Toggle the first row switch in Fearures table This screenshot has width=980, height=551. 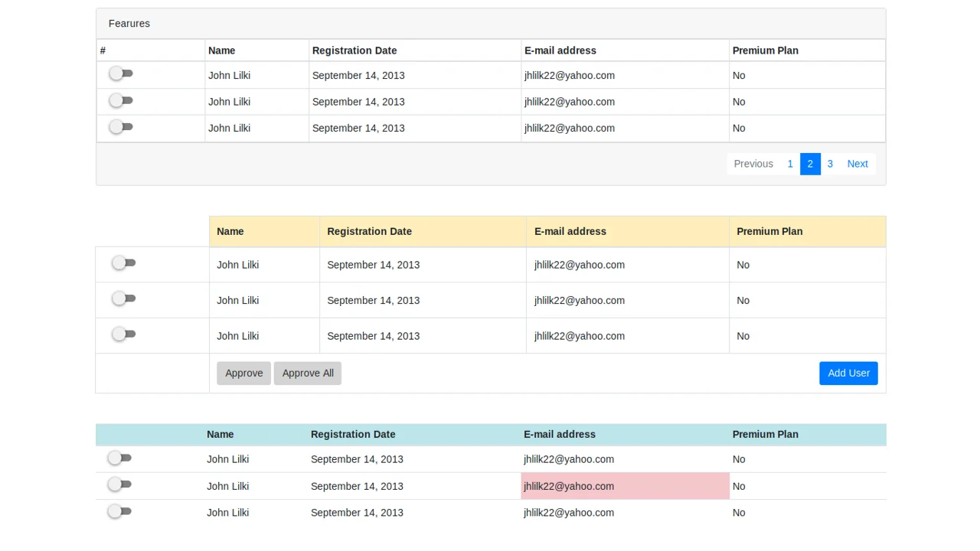tap(121, 73)
